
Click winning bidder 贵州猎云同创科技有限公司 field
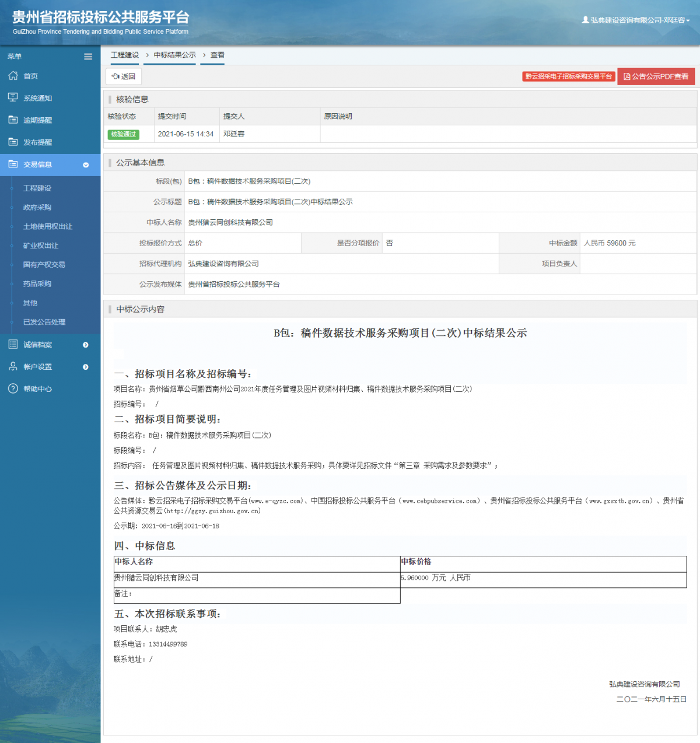tap(230, 223)
